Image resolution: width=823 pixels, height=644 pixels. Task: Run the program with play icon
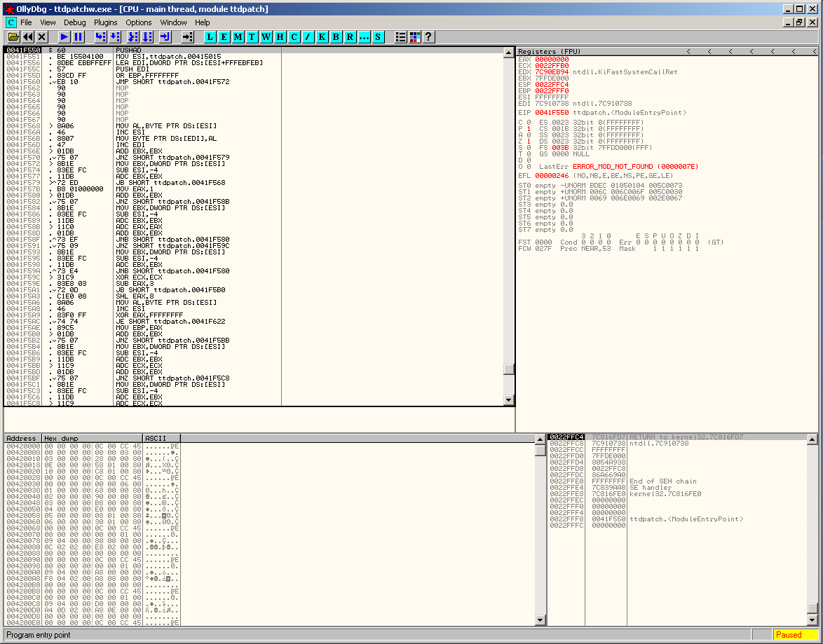[x=64, y=36]
